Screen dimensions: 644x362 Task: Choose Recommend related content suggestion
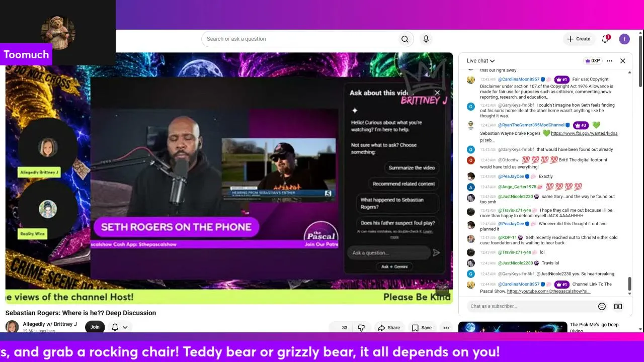pyautogui.click(x=404, y=184)
